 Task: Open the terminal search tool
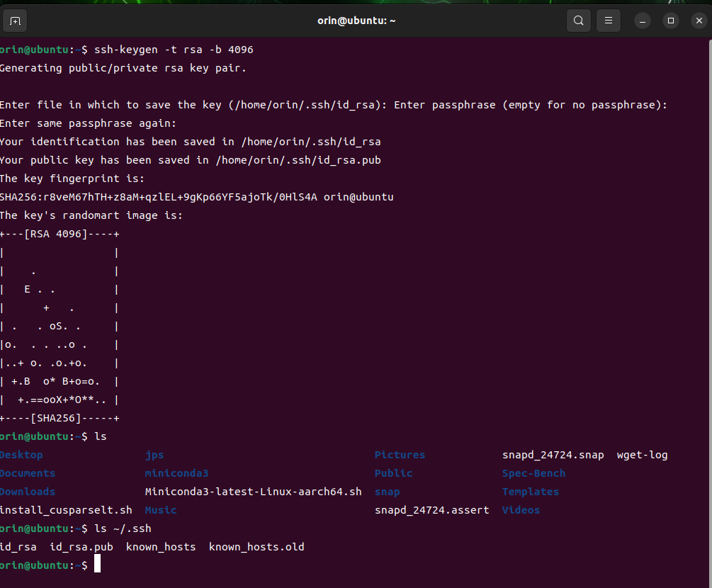click(x=579, y=21)
